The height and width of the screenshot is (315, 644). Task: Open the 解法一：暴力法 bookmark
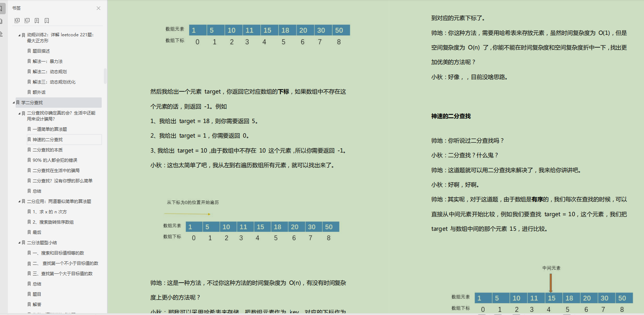click(x=48, y=61)
